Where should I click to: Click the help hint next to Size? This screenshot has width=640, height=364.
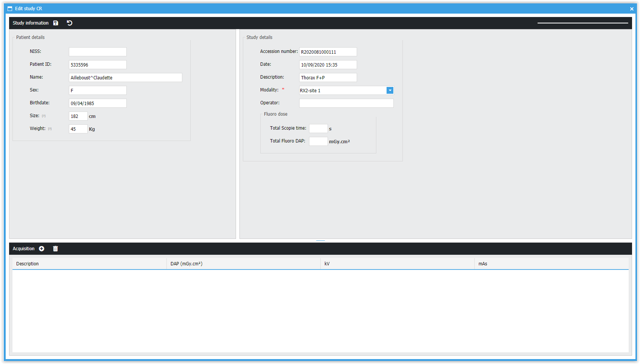tap(44, 116)
